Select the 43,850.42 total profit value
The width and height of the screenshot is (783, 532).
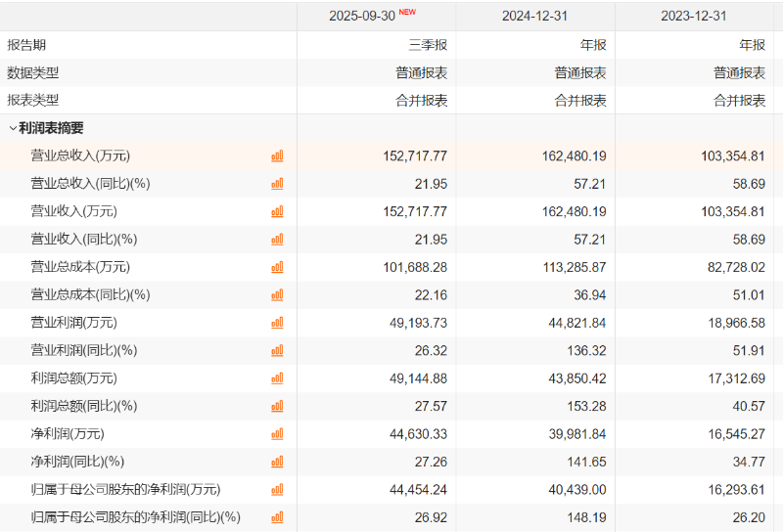pos(577,378)
